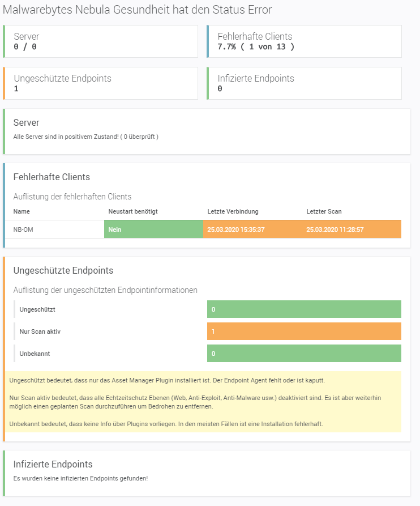Viewport: 420px width, 506px height.
Task: Sort by Neustart benötigt column header
Action: 132,211
